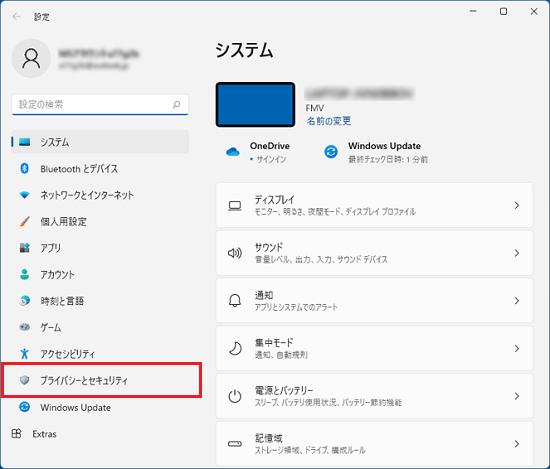Open 通知 settings card
The image size is (550, 469).
click(374, 301)
